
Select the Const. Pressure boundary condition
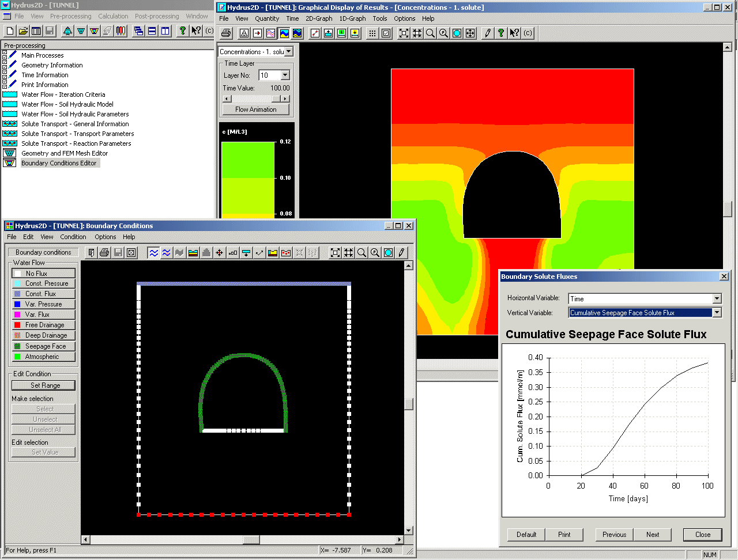pos(43,283)
